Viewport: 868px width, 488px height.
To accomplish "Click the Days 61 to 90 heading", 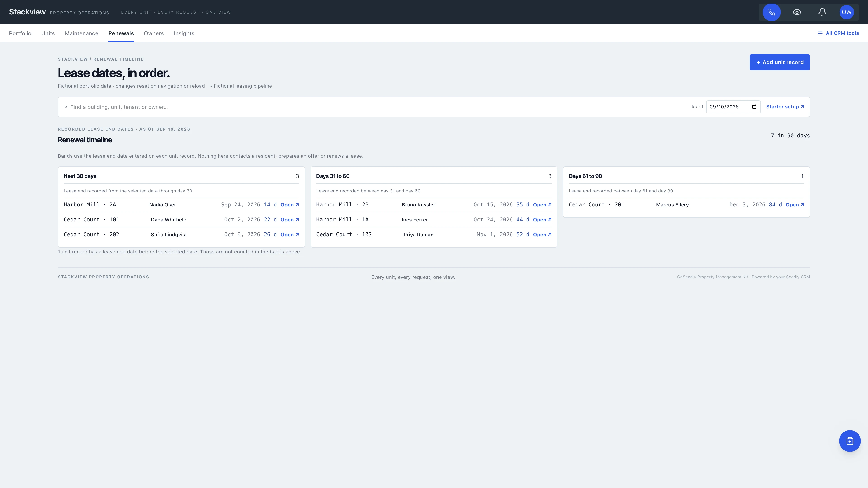I will point(585,176).
